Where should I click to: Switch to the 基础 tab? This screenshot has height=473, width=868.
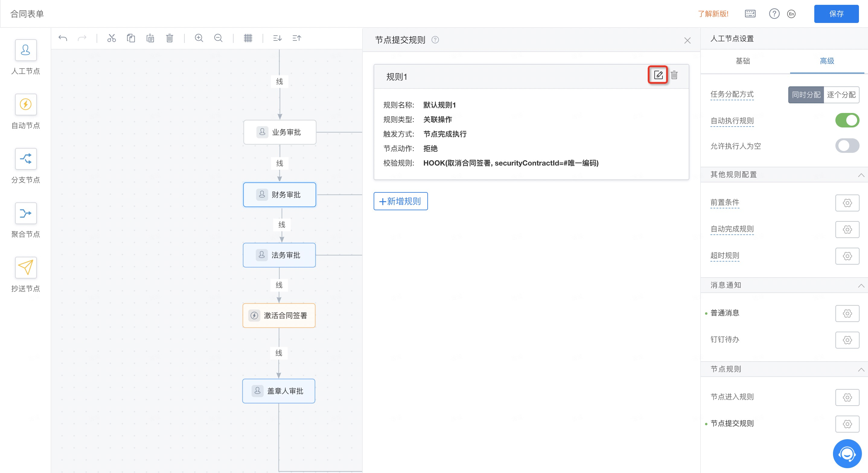(743, 61)
